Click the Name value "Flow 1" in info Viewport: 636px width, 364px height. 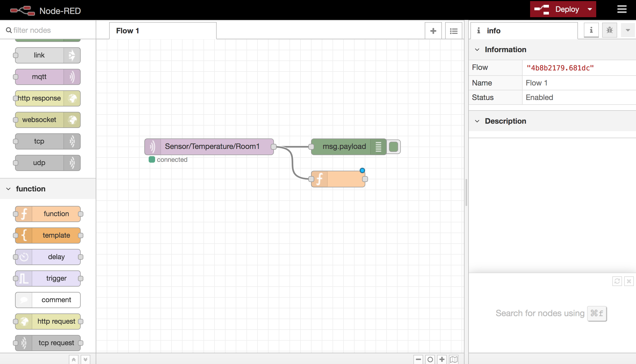tap(537, 83)
